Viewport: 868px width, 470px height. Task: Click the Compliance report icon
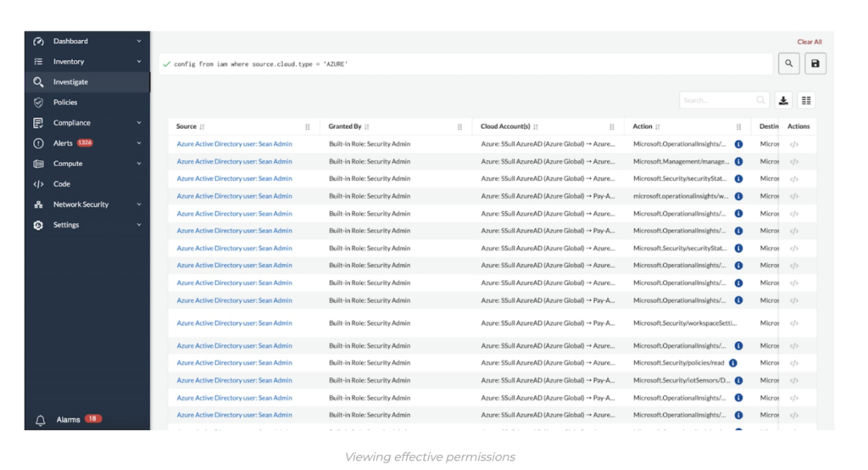click(x=38, y=123)
